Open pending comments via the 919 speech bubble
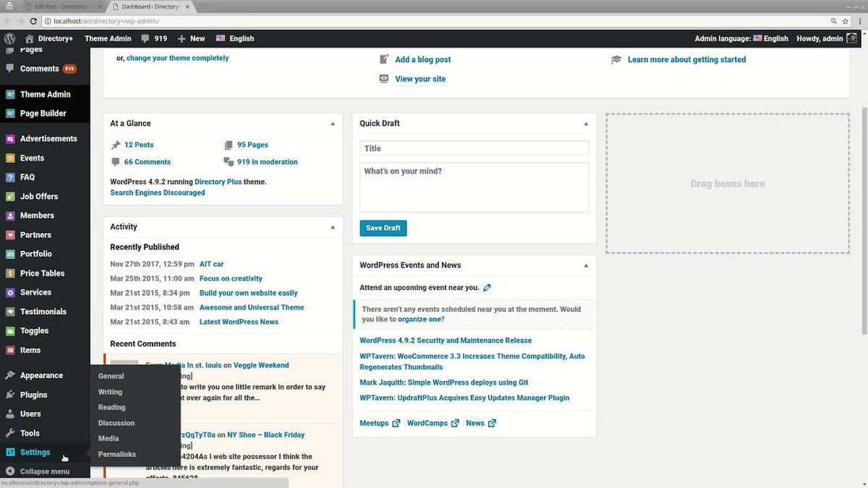 [153, 38]
